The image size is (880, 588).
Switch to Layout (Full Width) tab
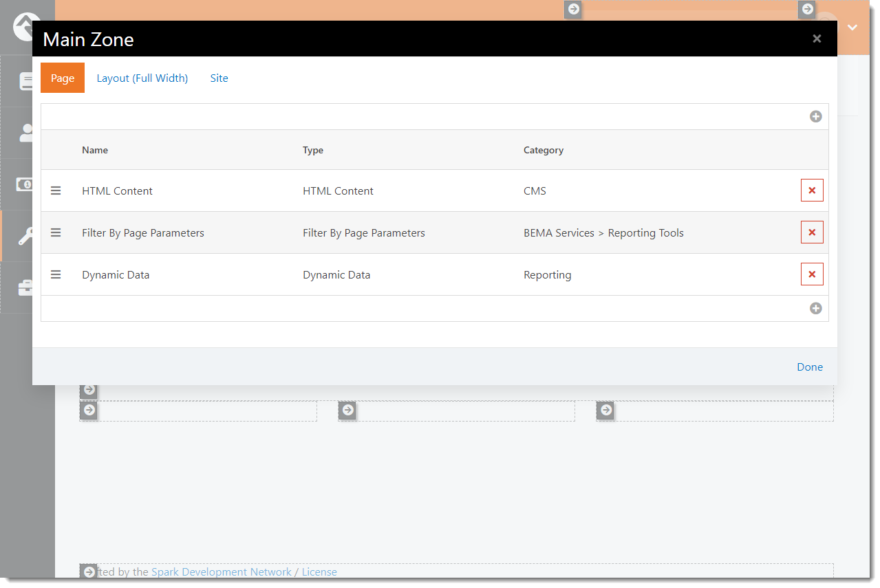(142, 78)
